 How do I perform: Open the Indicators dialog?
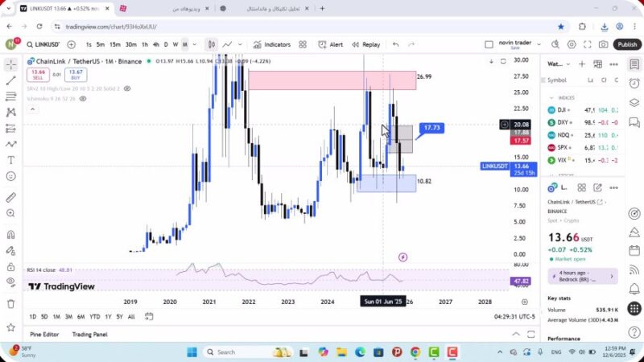271,44
